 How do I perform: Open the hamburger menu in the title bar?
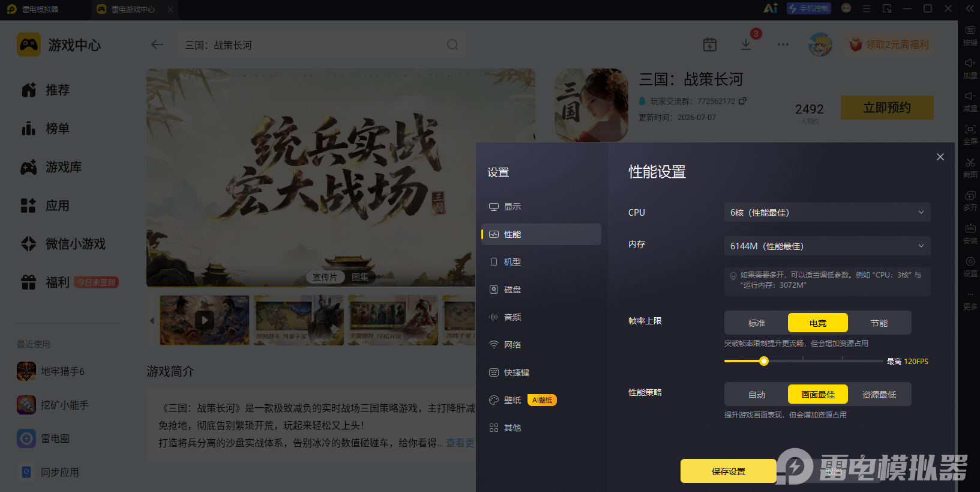(867, 8)
